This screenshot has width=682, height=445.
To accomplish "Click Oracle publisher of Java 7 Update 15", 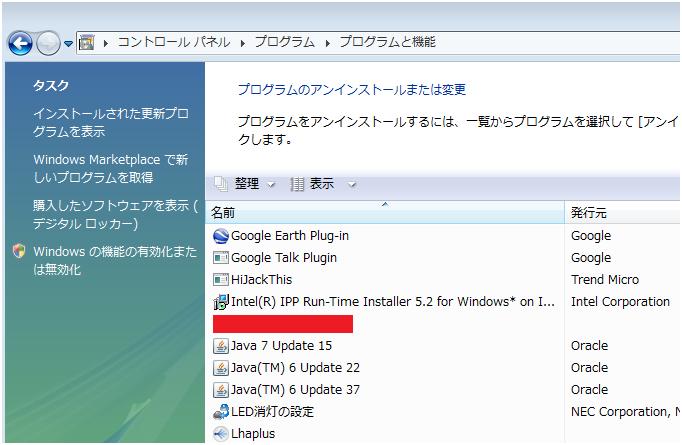I will (x=589, y=346).
